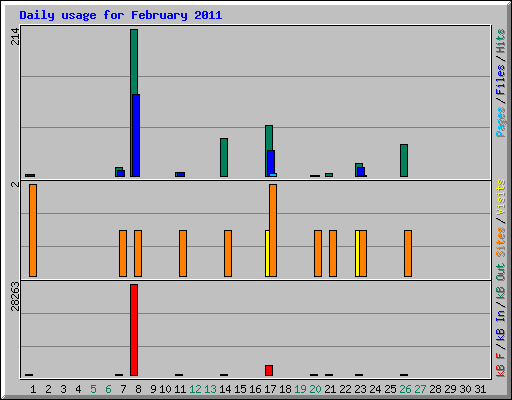The image size is (512, 400).
Task: Click day label 14 on the x-axis
Action: [225, 389]
